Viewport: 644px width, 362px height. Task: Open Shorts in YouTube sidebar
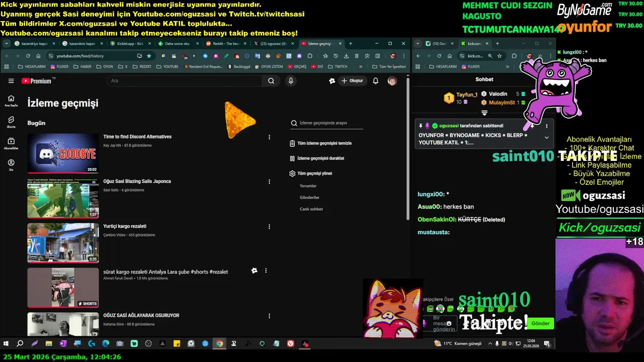tap(11, 122)
